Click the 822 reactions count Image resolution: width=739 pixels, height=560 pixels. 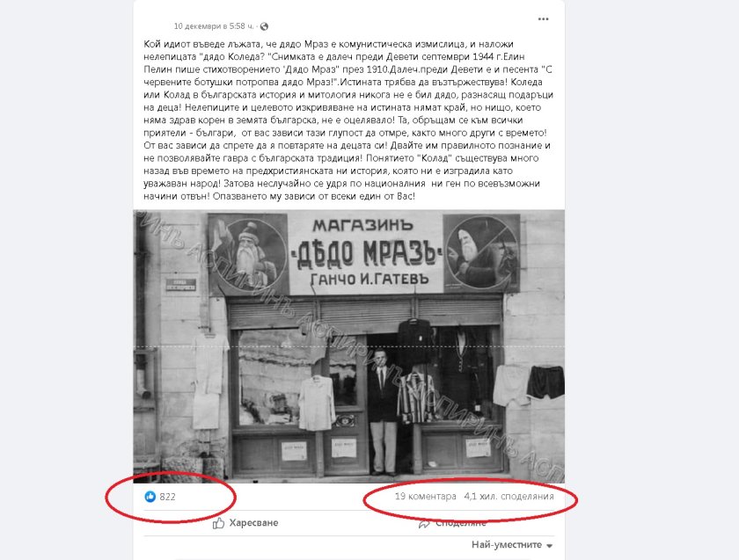pos(167,497)
